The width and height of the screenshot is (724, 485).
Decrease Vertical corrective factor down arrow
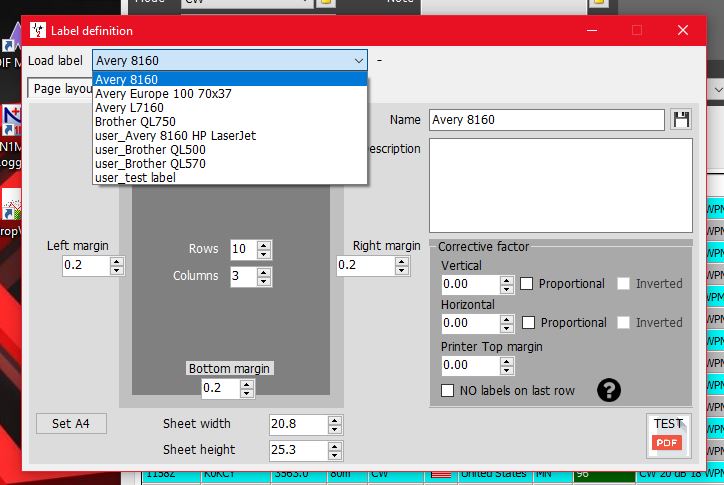click(x=507, y=289)
